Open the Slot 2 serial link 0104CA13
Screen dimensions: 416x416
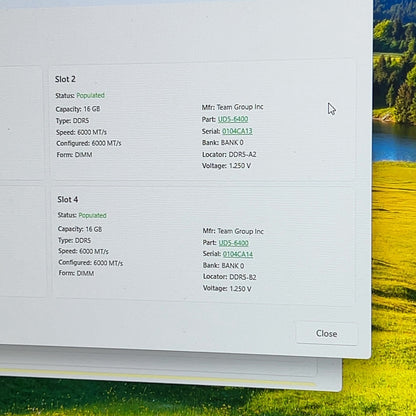tap(237, 131)
